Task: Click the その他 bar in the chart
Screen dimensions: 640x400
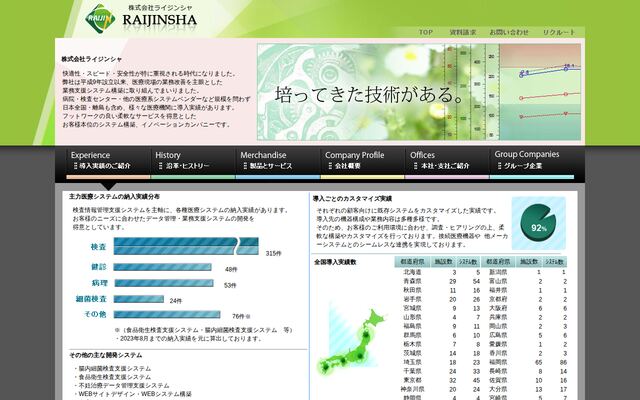Action: click(167, 315)
